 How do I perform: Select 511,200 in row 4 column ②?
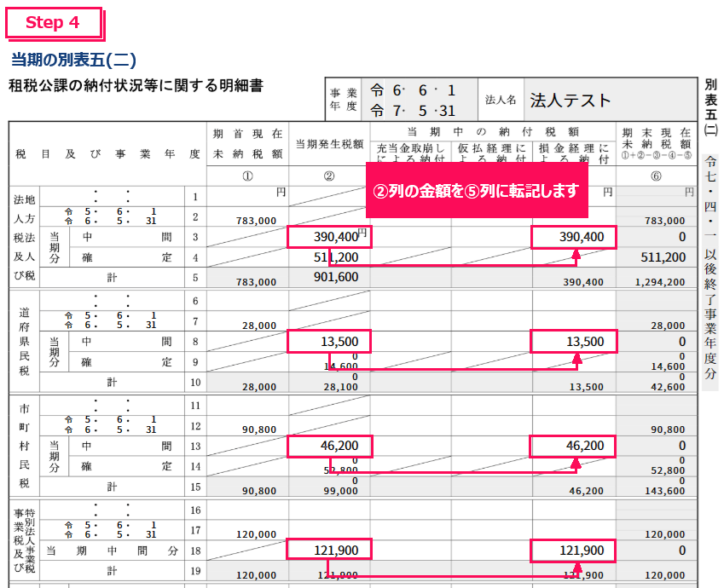(x=336, y=257)
